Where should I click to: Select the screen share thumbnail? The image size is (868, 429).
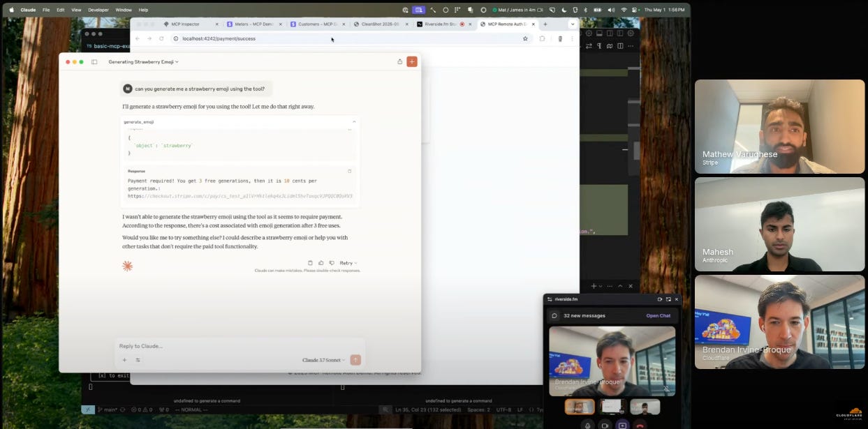tap(611, 407)
